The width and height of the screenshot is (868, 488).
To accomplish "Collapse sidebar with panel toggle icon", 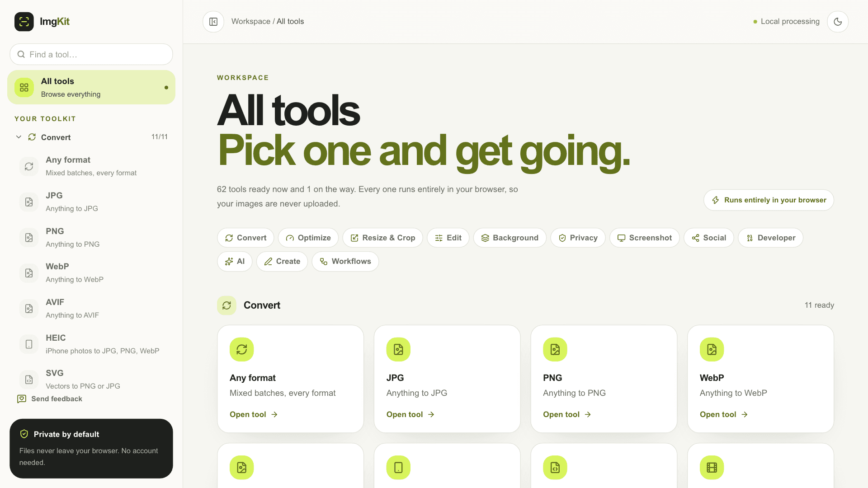I will pyautogui.click(x=213, y=22).
